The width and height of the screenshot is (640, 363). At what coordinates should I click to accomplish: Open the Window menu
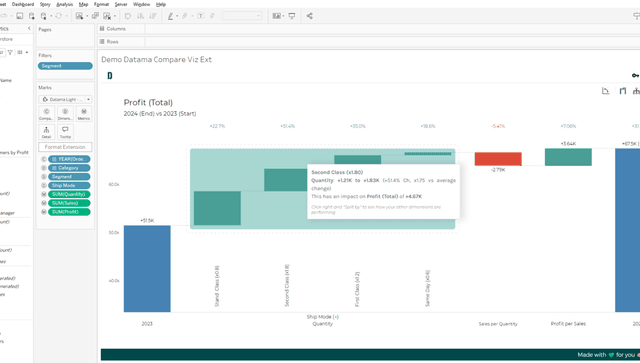coord(141,4)
